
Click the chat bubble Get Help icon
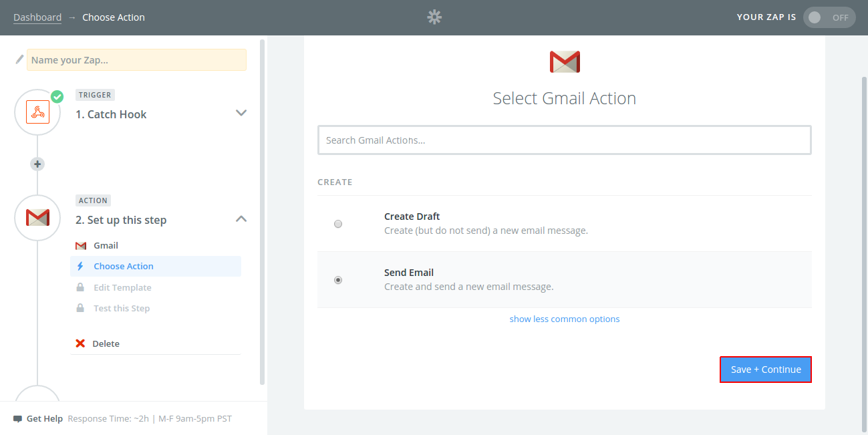pyautogui.click(x=17, y=419)
